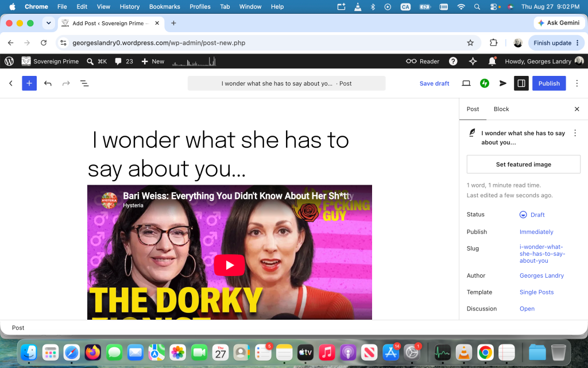Open Howdy Georges Landry account menu
Viewport: 588px width, 368px height.
(x=544, y=61)
